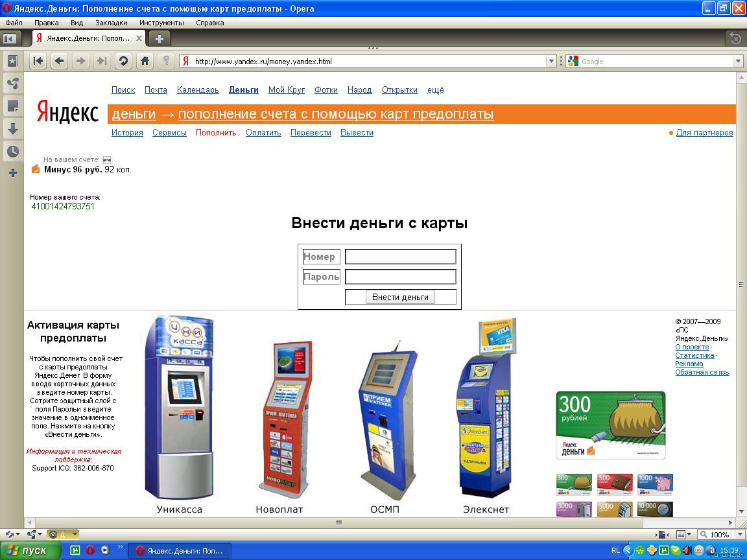This screenshot has height=560, width=747.
Task: Go back one page
Action: click(60, 61)
